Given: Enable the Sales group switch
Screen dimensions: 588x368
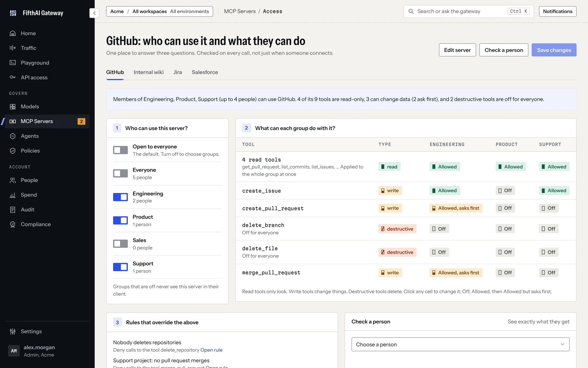Looking at the screenshot, I should (x=120, y=244).
